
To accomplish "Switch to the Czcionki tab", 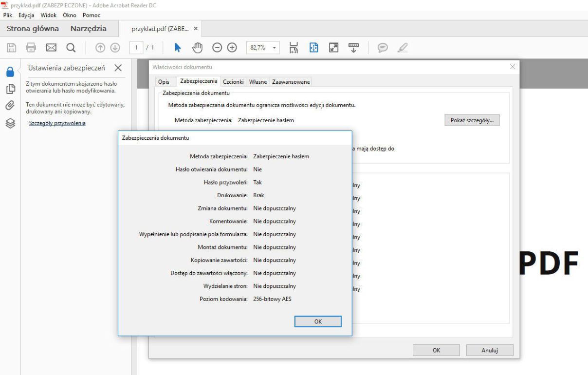I will pyautogui.click(x=234, y=82).
